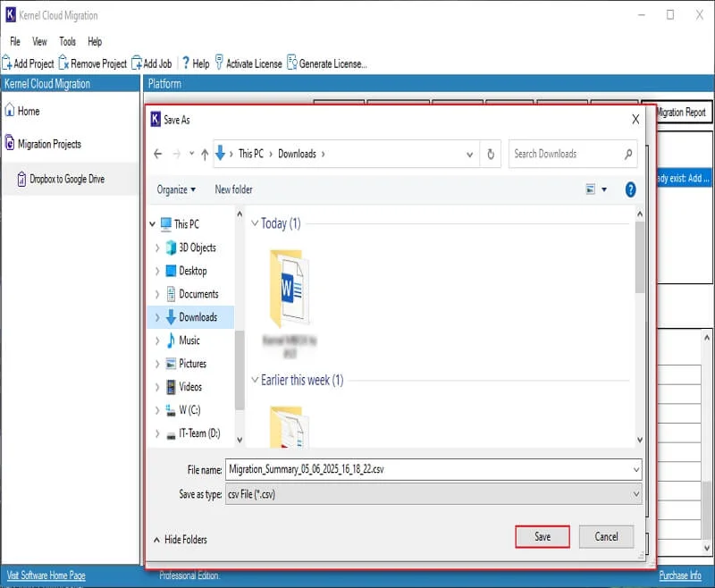Collapse the Earlier this week group

[255, 380]
